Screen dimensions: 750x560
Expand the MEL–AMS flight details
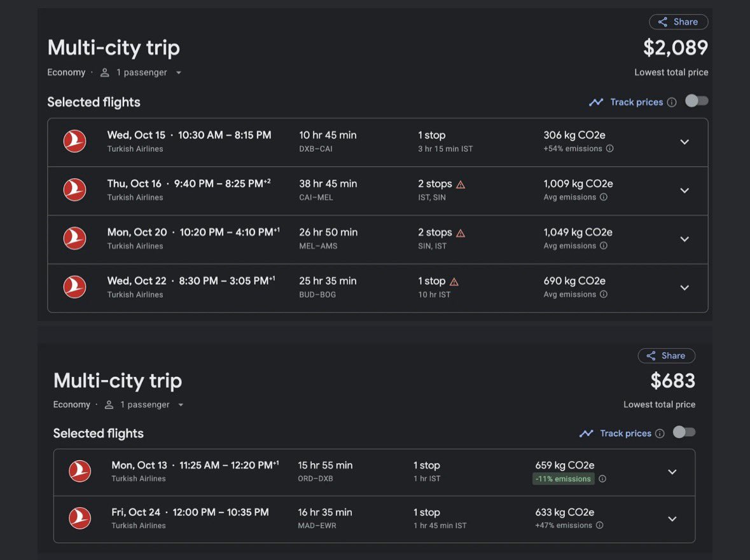684,239
